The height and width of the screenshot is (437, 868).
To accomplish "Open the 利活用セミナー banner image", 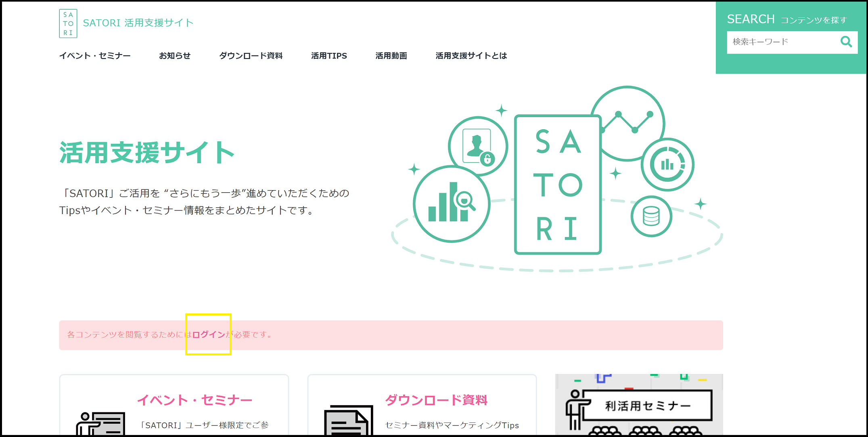I will (x=639, y=405).
